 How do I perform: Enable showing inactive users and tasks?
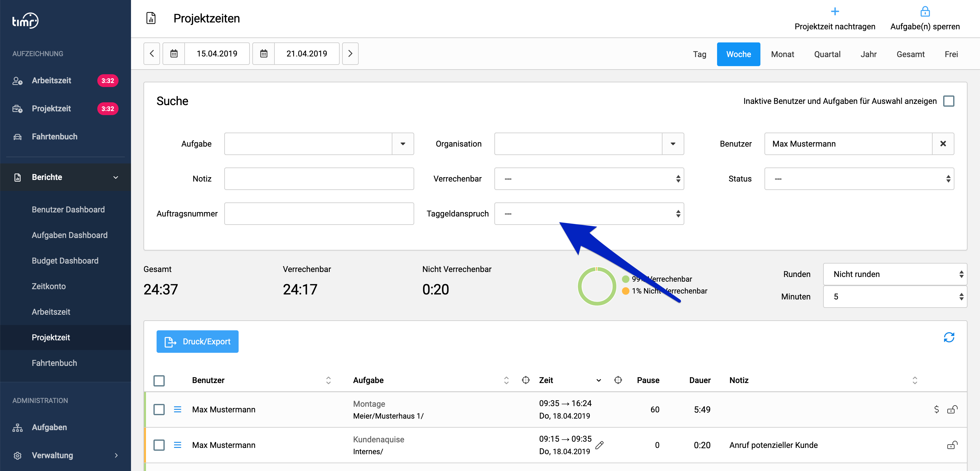949,101
